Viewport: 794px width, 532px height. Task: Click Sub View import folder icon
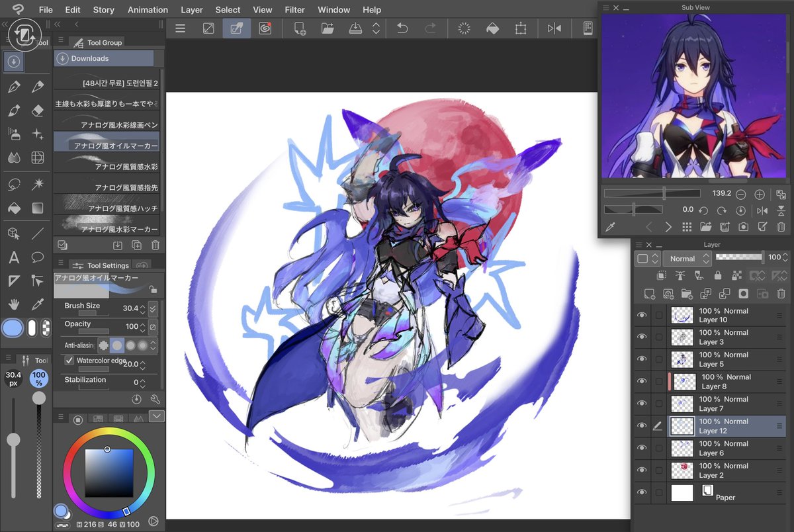click(x=705, y=227)
